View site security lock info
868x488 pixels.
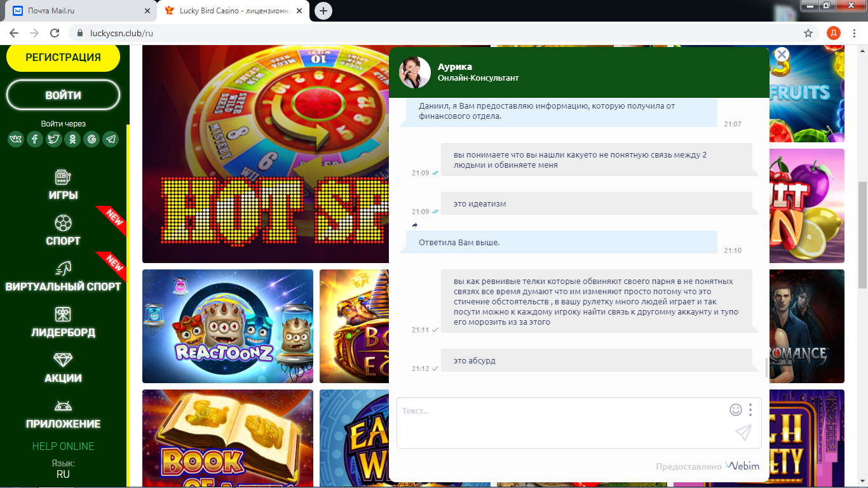tap(80, 33)
